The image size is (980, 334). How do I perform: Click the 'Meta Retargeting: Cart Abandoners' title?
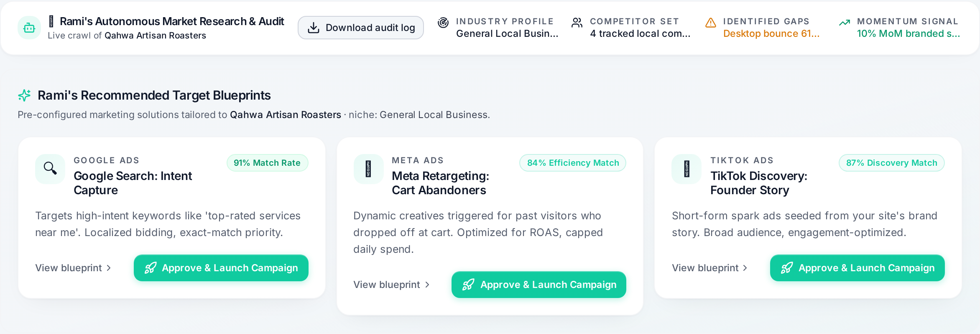(440, 183)
